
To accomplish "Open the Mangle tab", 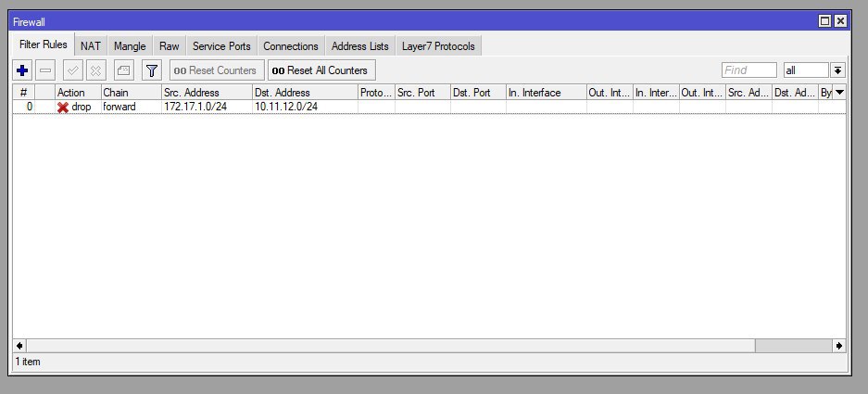I will click(x=130, y=46).
